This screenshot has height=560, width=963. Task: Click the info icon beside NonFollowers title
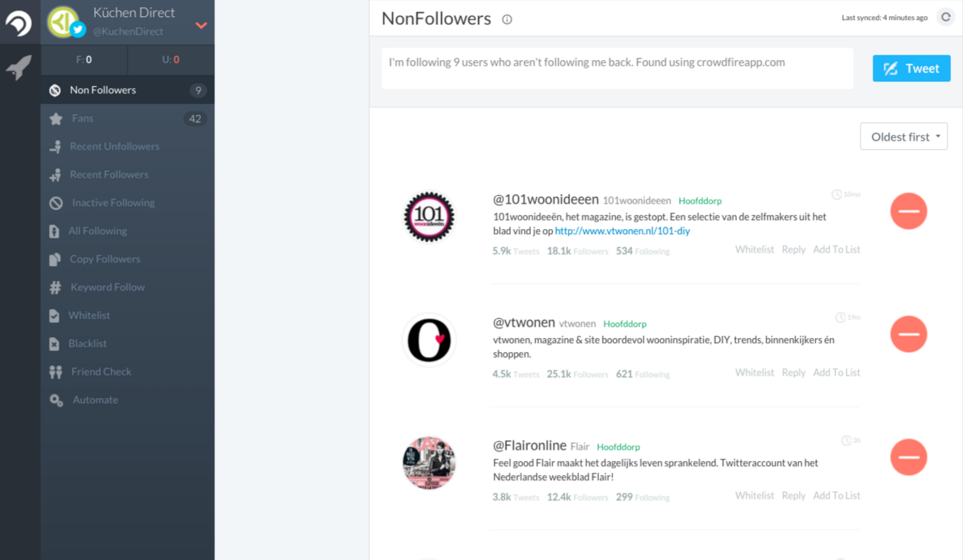click(x=507, y=19)
